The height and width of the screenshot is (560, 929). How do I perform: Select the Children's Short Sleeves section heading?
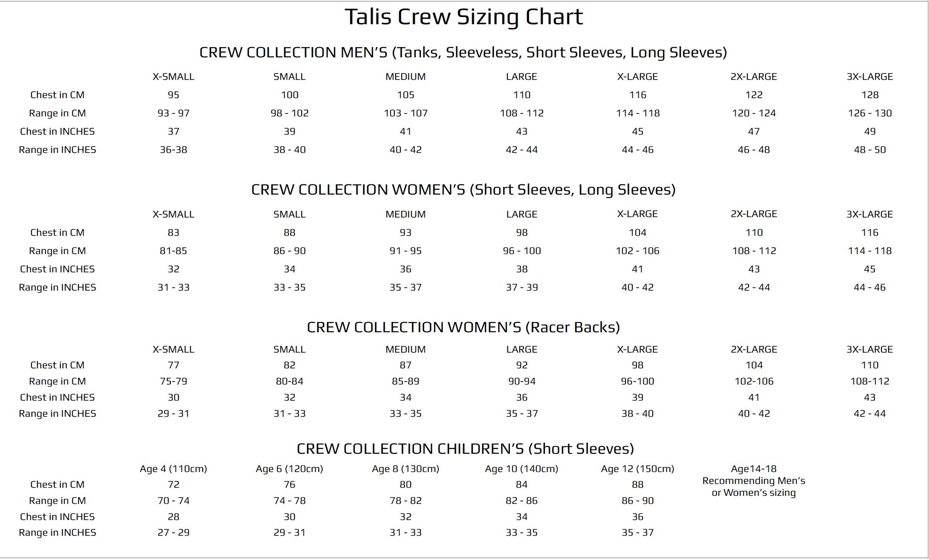pyautogui.click(x=465, y=449)
